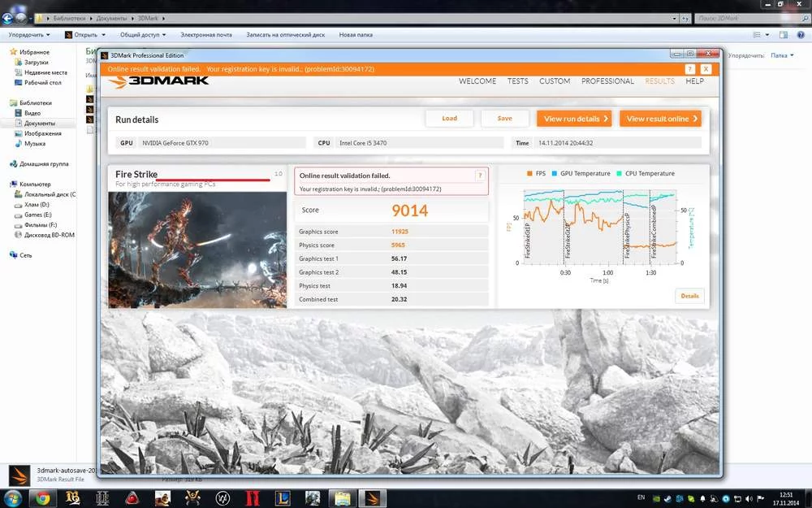The height and width of the screenshot is (508, 812).
Task: Toggle the Explorer preview pane icon
Action: coord(784,35)
